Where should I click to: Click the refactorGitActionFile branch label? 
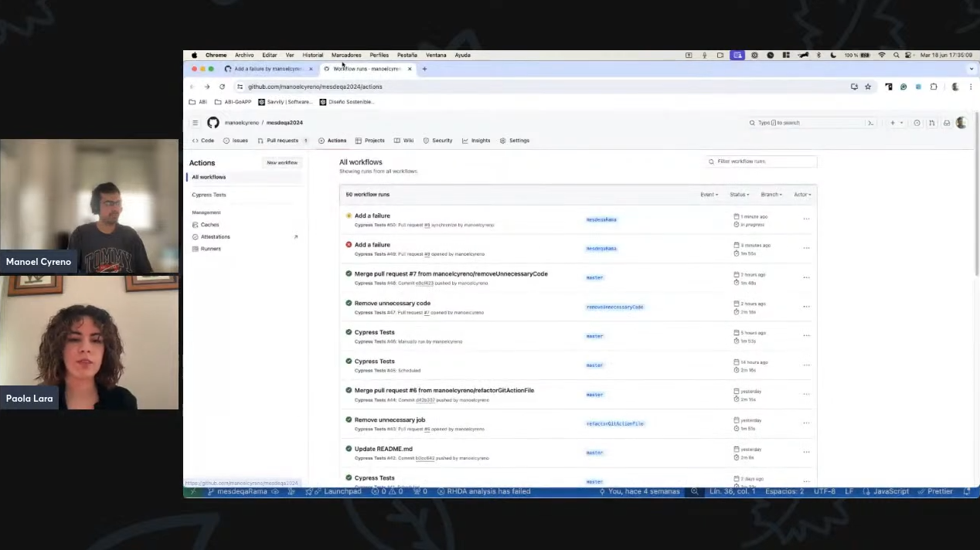(614, 423)
